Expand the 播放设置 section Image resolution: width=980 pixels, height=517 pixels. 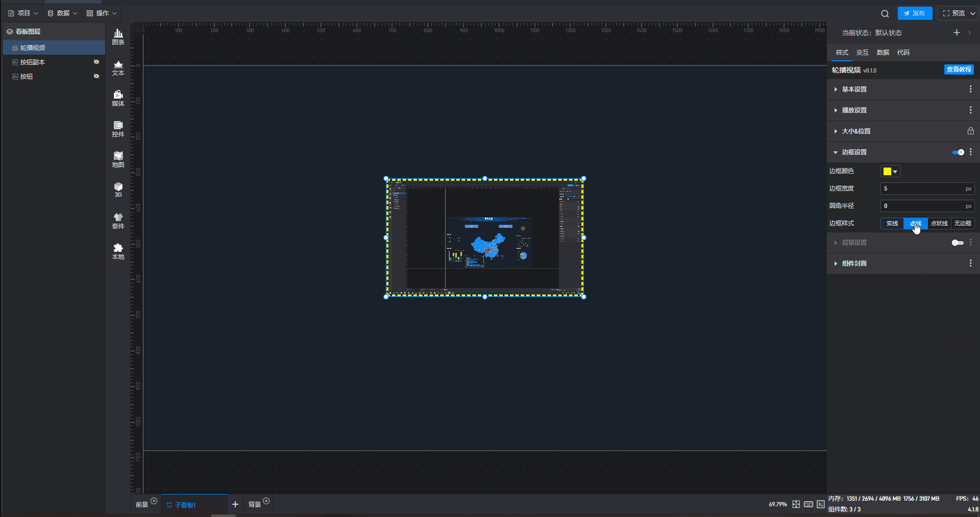(854, 110)
